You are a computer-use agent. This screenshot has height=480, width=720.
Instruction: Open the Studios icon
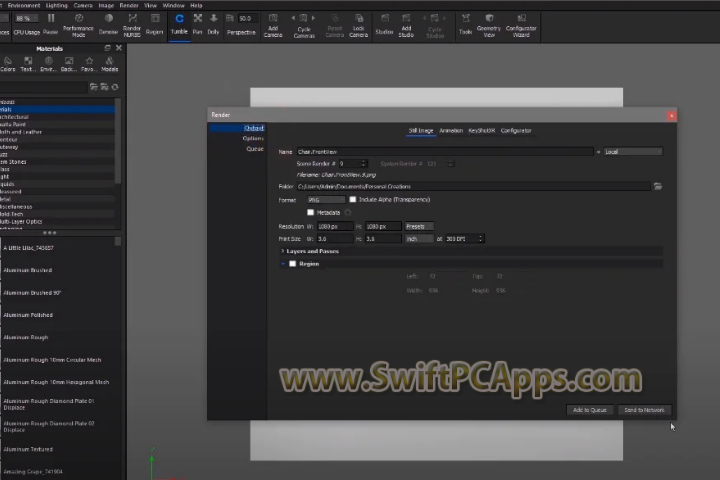(x=385, y=18)
